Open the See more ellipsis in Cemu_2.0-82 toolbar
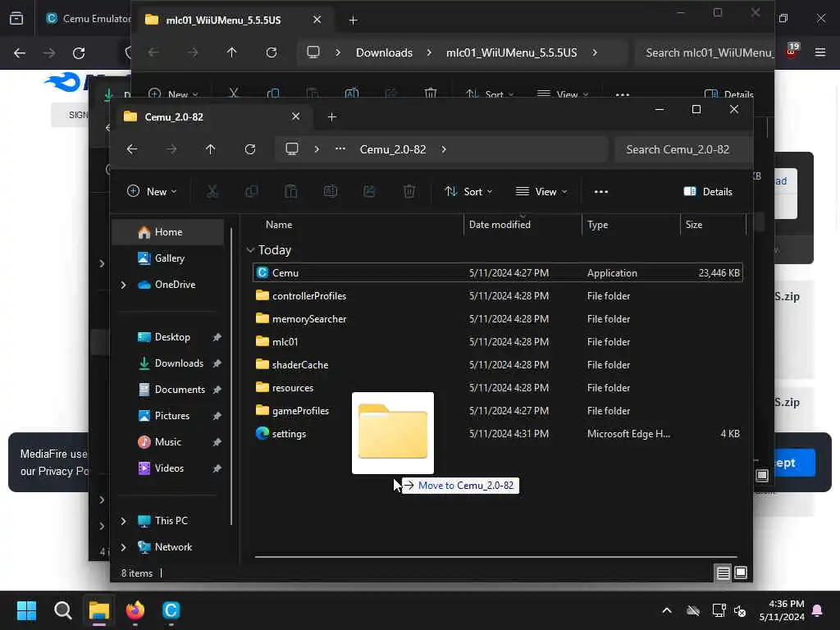 point(601,192)
